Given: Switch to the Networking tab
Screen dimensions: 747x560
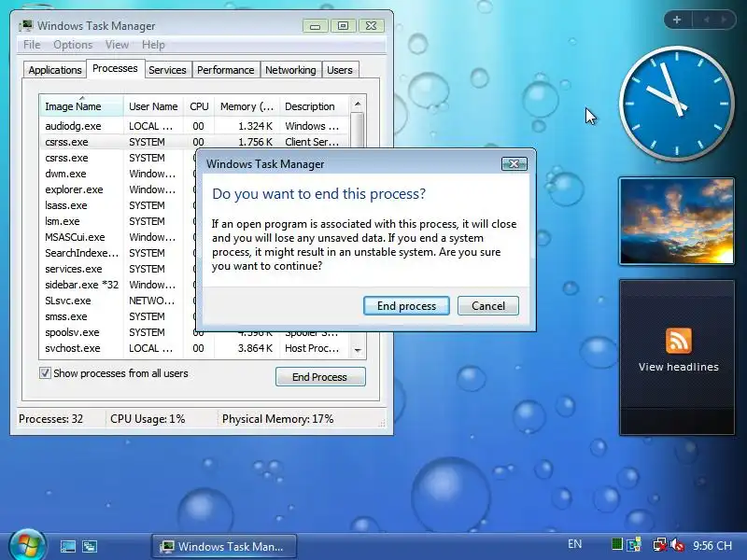Looking at the screenshot, I should tap(290, 70).
